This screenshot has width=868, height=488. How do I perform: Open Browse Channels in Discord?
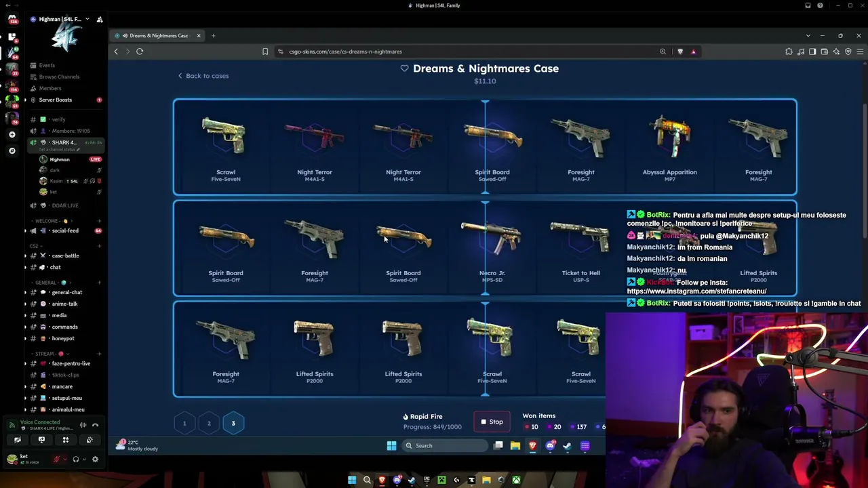click(x=59, y=77)
